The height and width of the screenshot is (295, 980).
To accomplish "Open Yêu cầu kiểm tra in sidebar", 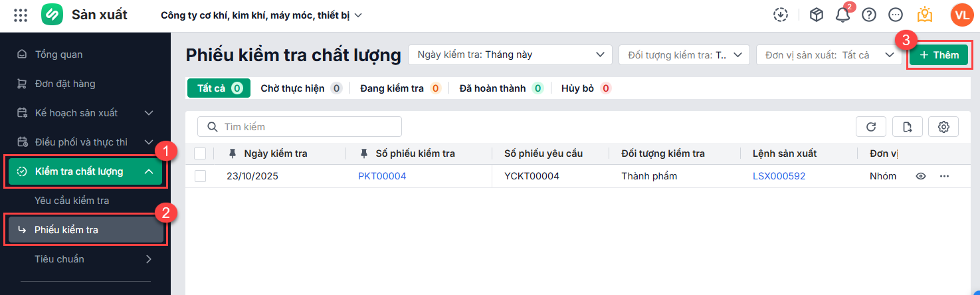I will 72,201.
